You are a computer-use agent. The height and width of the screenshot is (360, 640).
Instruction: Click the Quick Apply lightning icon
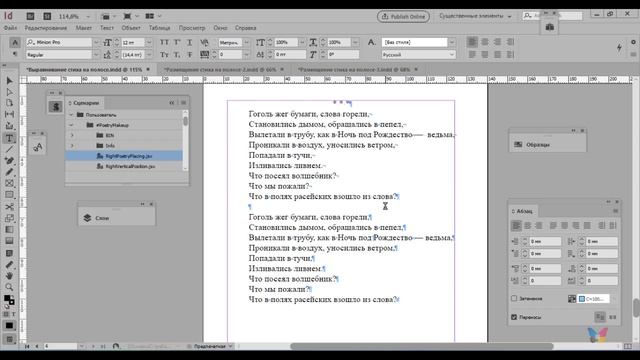pyautogui.click(x=619, y=48)
